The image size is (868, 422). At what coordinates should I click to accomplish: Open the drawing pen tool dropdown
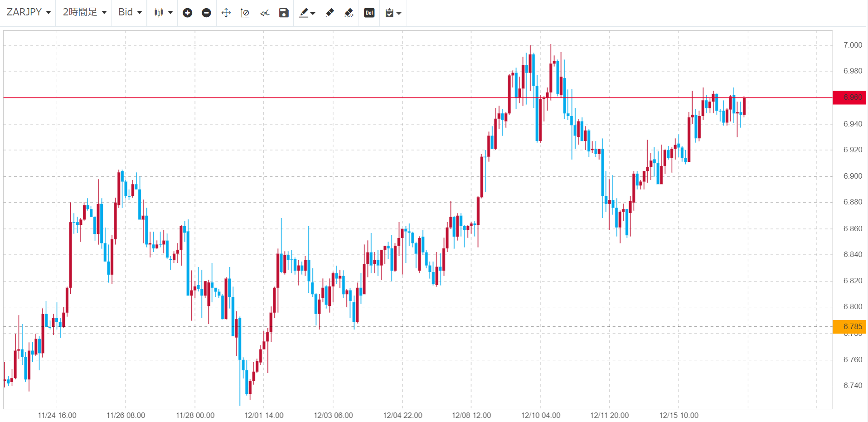[307, 13]
